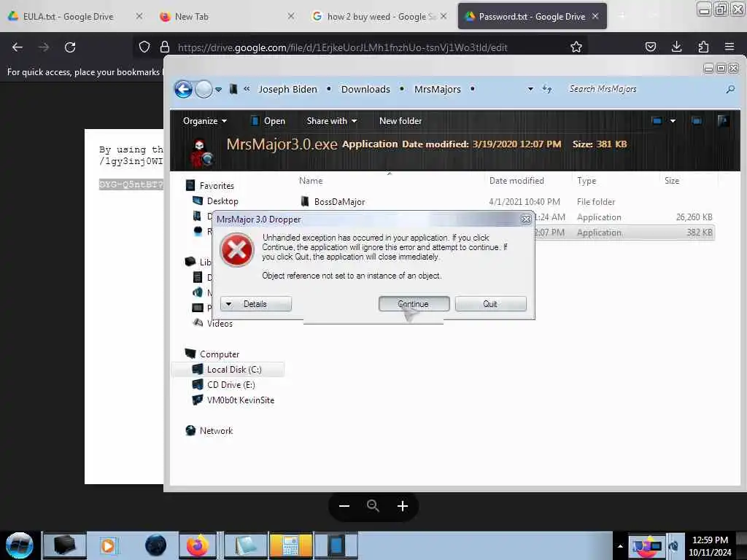This screenshot has width=747, height=560.
Task: Open the recent locations dropdown arrow
Action: pyautogui.click(x=218, y=89)
